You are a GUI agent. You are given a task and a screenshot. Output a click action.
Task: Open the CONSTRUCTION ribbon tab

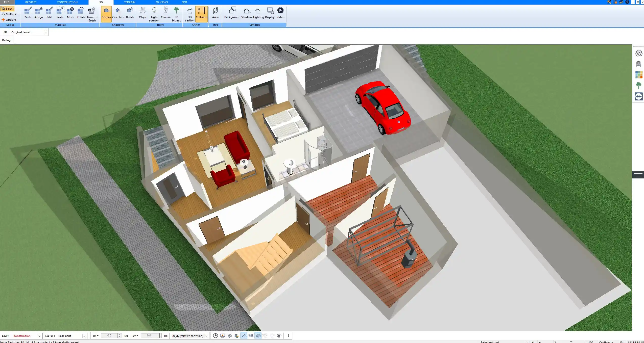point(67,2)
